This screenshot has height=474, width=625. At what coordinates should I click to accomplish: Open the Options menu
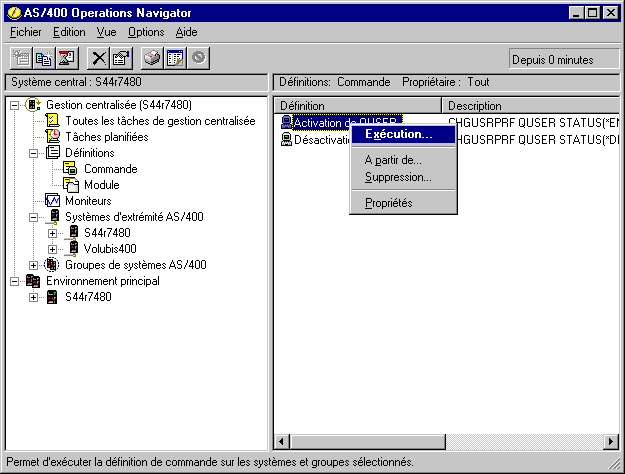click(x=146, y=32)
